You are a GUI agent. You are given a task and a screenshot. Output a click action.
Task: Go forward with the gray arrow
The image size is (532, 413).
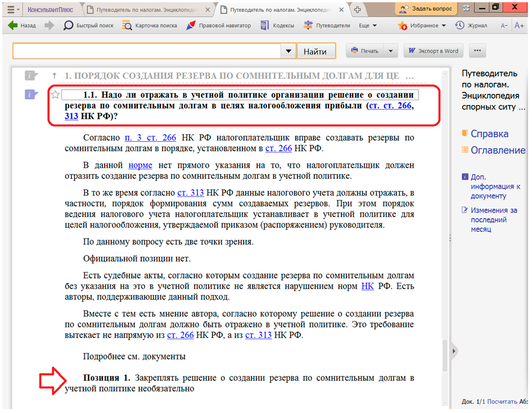click(x=49, y=25)
